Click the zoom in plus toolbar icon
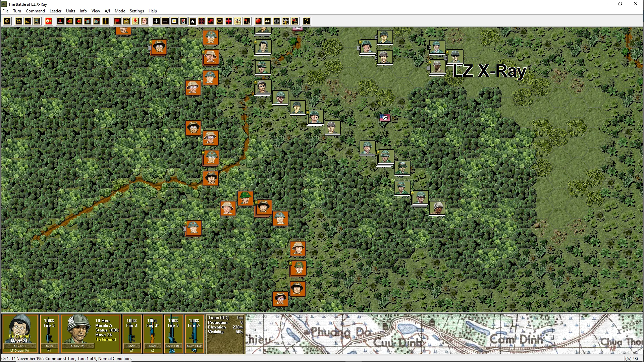This screenshot has width=644, height=362. (x=156, y=21)
